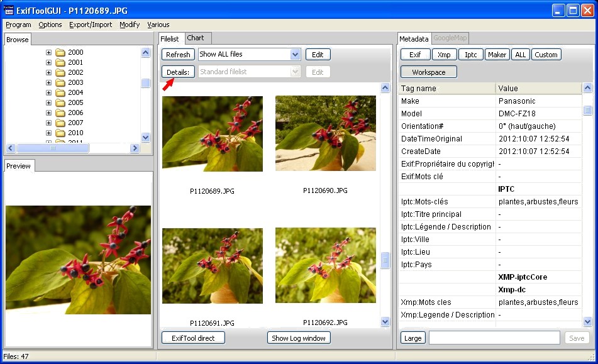Viewport: 598px width, 364px height.
Task: Select the 2005 folder icon
Action: click(60, 102)
